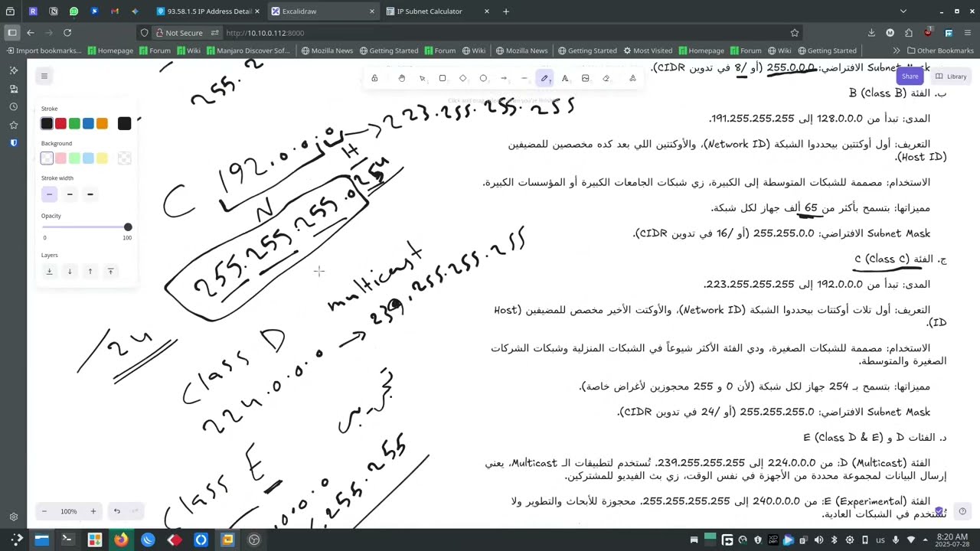
Task: Zoom in the canvas
Action: [93, 511]
